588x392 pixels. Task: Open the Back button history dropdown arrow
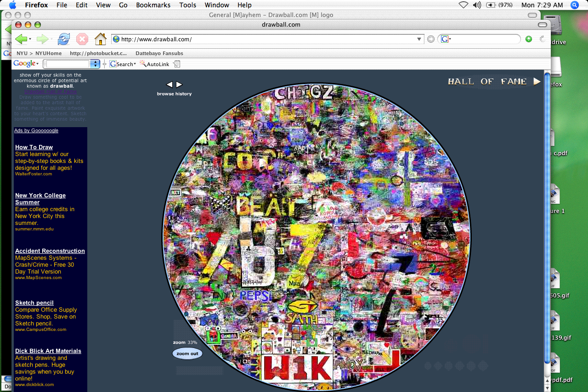tap(30, 39)
